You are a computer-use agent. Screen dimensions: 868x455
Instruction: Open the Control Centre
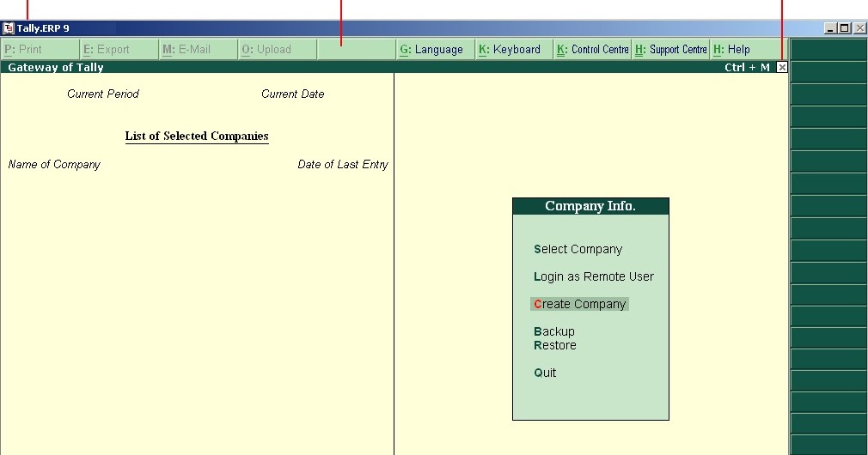tap(593, 49)
